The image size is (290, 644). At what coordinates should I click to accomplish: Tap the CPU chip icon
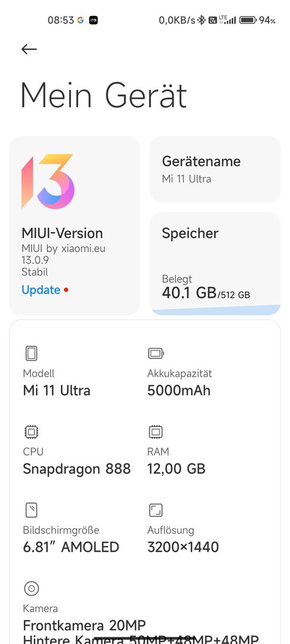pos(31,432)
